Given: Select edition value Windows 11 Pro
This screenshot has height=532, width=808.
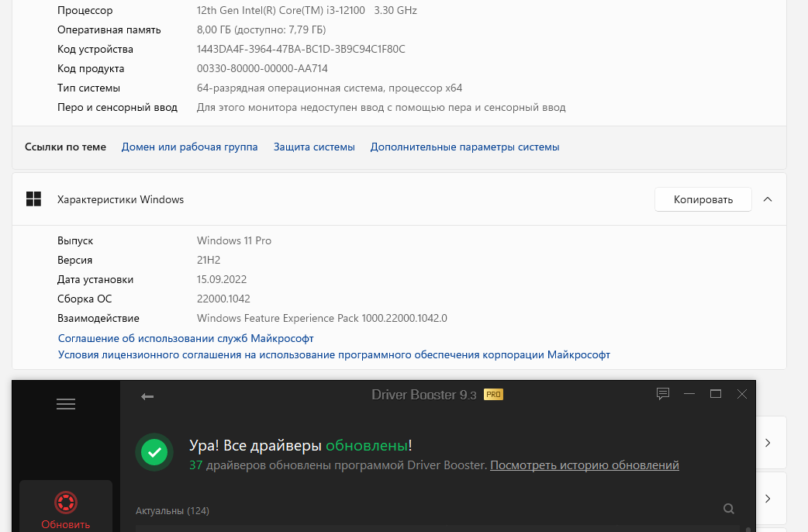Looking at the screenshot, I should click(234, 240).
